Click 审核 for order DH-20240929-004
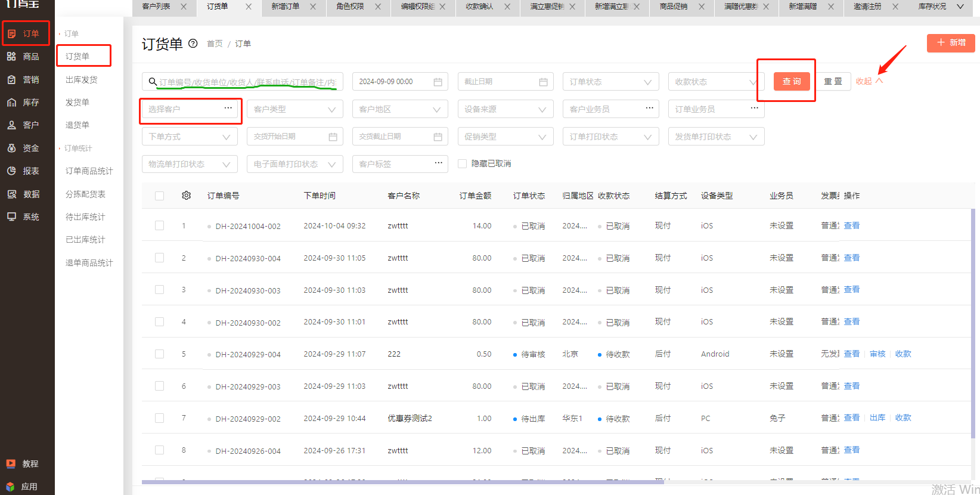980x495 pixels. [877, 354]
